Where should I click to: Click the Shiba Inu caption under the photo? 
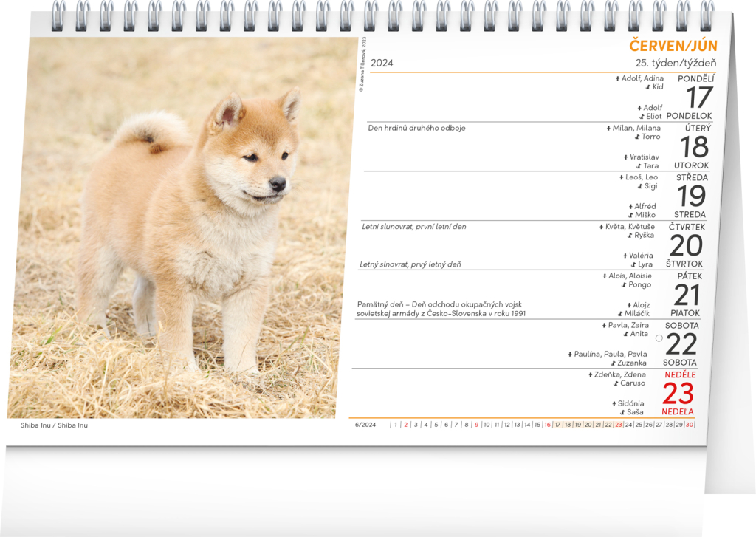[x=54, y=425]
